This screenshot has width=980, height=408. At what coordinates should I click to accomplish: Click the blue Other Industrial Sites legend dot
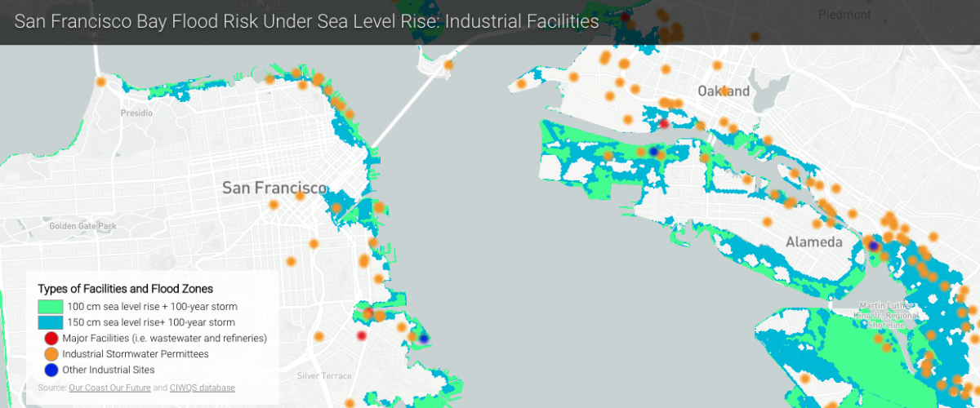tap(51, 370)
